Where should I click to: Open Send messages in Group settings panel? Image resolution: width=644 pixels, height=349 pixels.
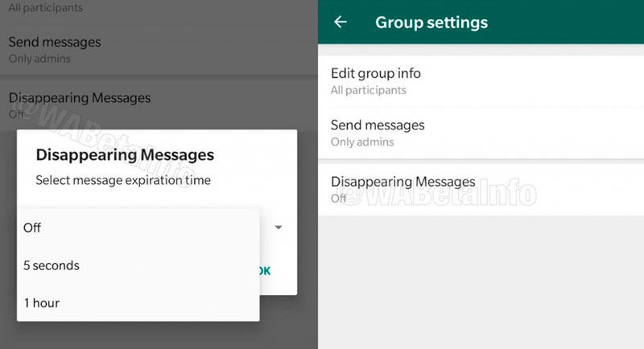tap(481, 133)
